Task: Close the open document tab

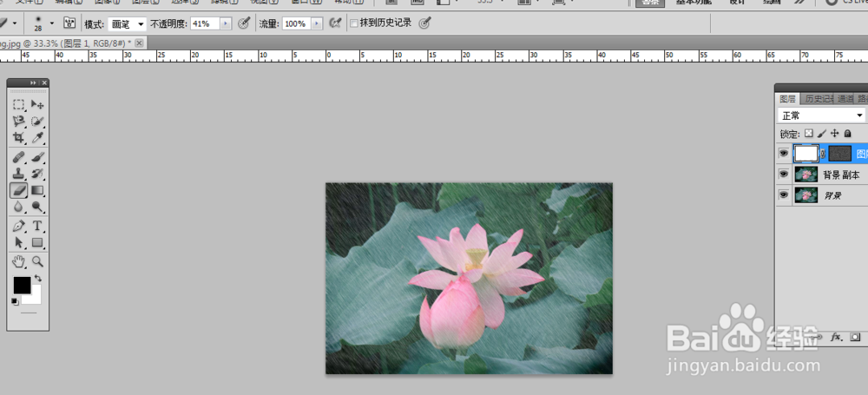Action: 139,43
